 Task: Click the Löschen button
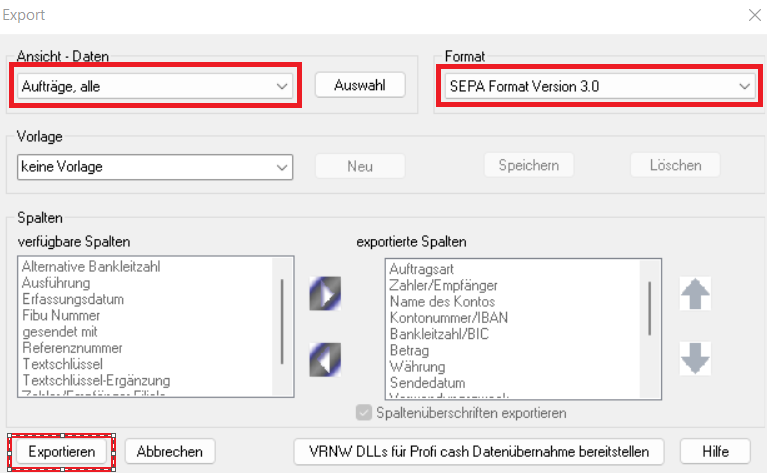click(675, 165)
